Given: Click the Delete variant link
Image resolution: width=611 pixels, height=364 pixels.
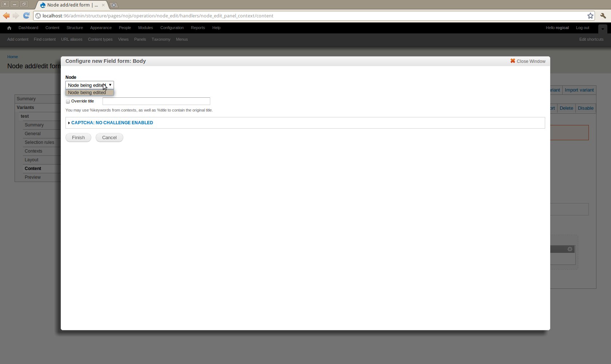Looking at the screenshot, I should pos(566,108).
